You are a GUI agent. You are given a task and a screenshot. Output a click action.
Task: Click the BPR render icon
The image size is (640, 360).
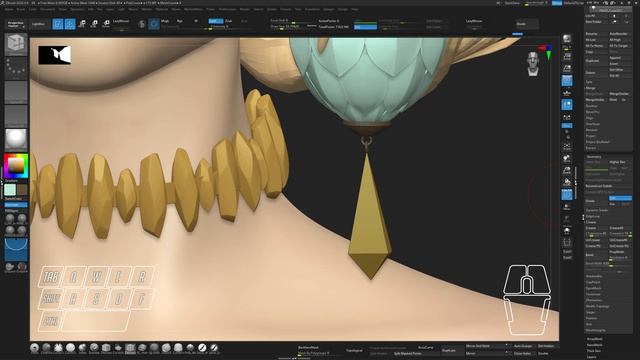coord(567,39)
